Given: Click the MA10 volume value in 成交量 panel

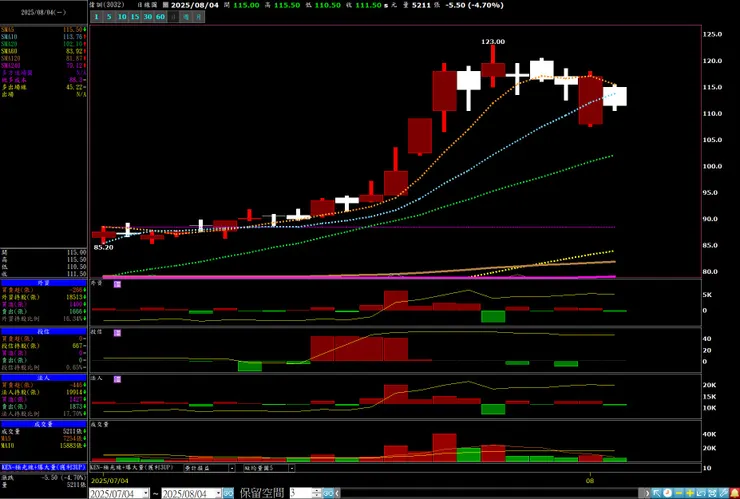Looking at the screenshot, I should pyautogui.click(x=73, y=446).
